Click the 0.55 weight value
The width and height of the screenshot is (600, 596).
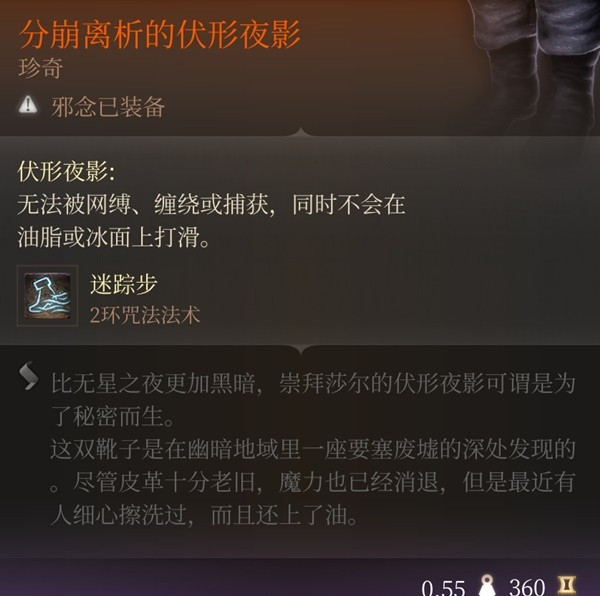click(443, 587)
